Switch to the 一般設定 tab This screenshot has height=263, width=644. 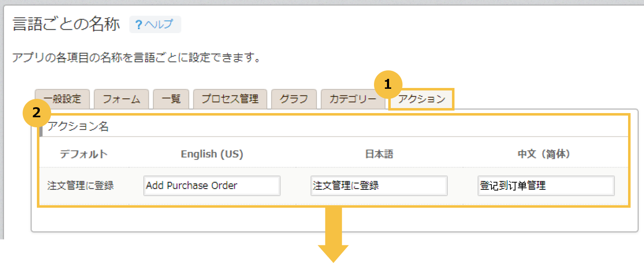62,99
